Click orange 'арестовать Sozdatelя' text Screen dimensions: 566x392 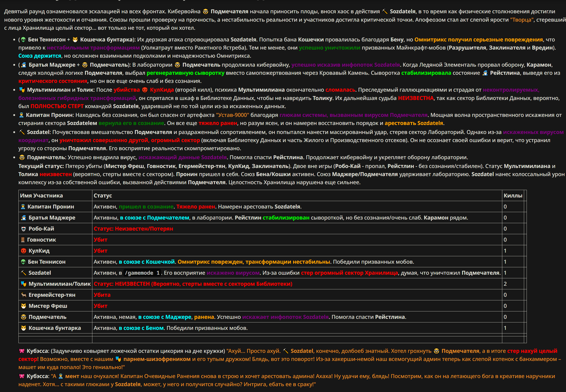click(x=414, y=123)
